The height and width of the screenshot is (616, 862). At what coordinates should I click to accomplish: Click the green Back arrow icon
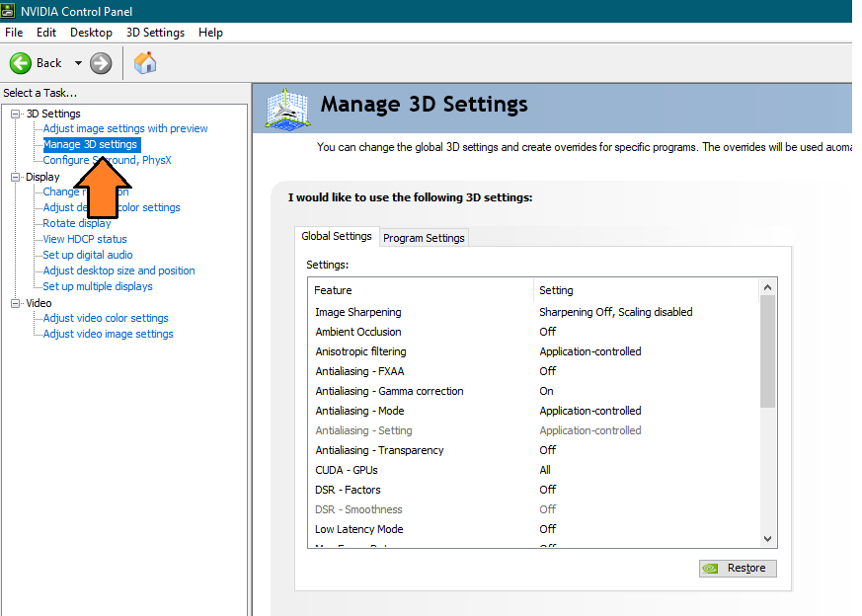(x=21, y=63)
